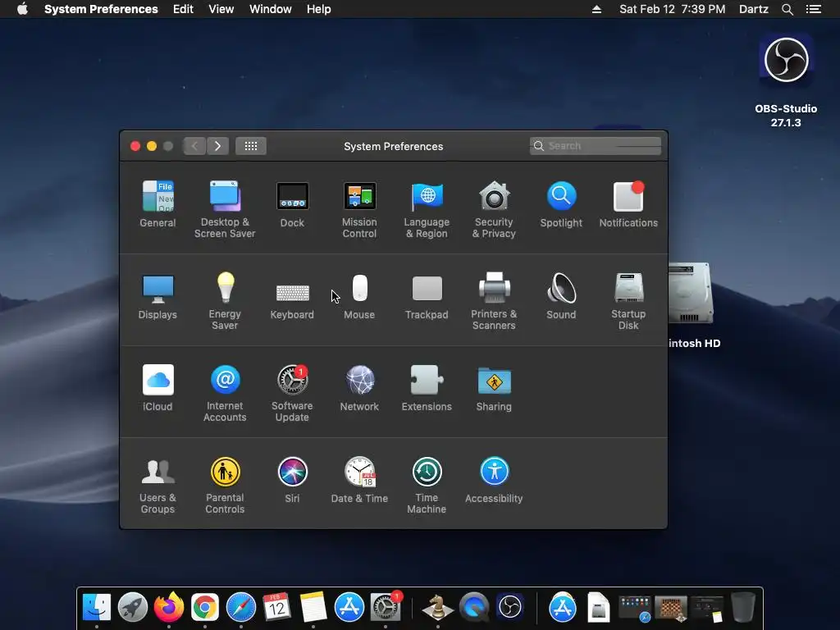
Task: Open the Dock preference pane
Action: pos(292,204)
